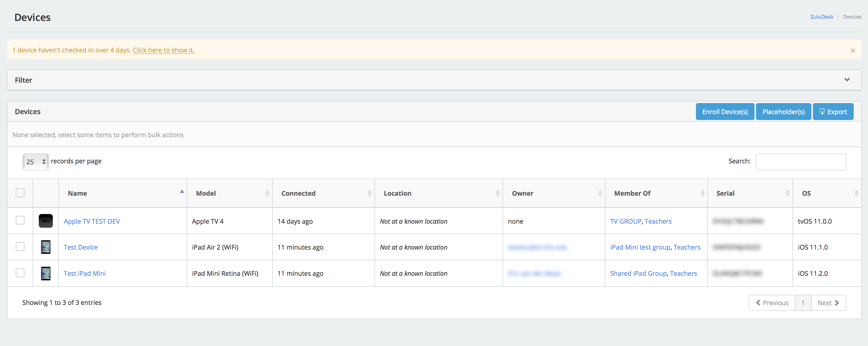Check the Apple TV TEST DEV row
The image size is (868, 346).
pyautogui.click(x=20, y=220)
